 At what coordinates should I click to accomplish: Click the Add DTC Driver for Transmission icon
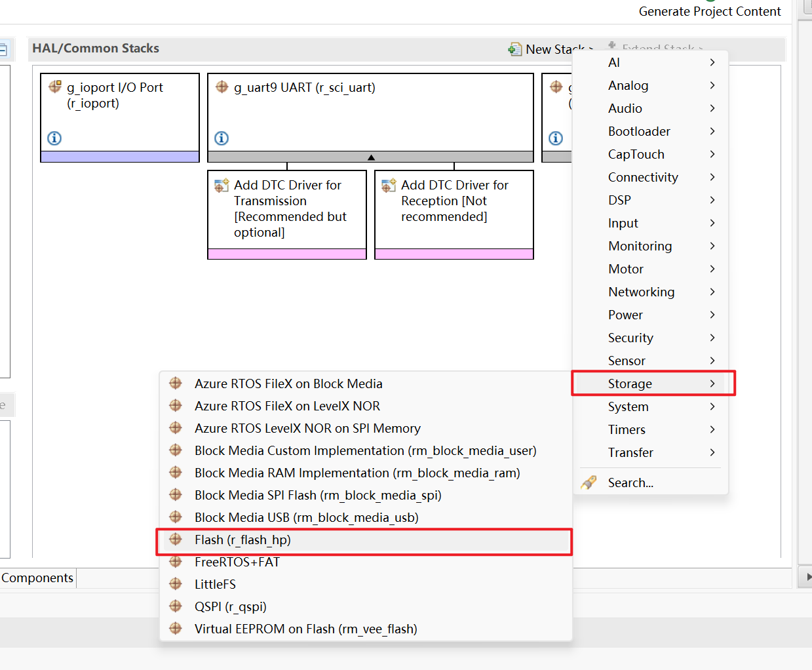(x=222, y=186)
